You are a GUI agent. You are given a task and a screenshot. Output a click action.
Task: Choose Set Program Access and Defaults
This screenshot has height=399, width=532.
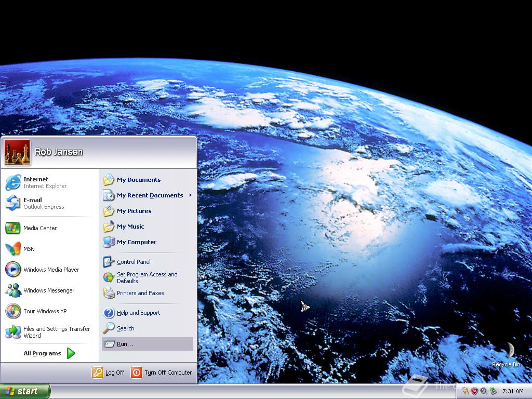(x=148, y=277)
